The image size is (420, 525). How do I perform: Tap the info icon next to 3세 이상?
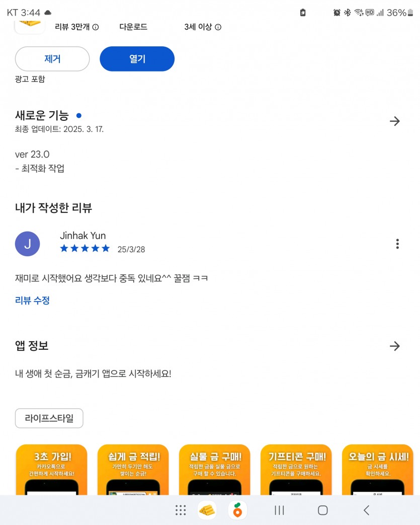coord(218,27)
